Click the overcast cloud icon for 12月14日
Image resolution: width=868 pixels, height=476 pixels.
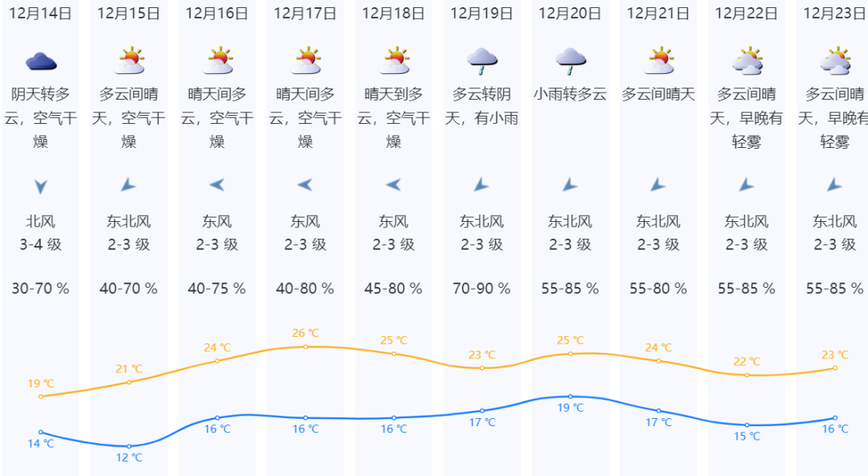pos(40,60)
